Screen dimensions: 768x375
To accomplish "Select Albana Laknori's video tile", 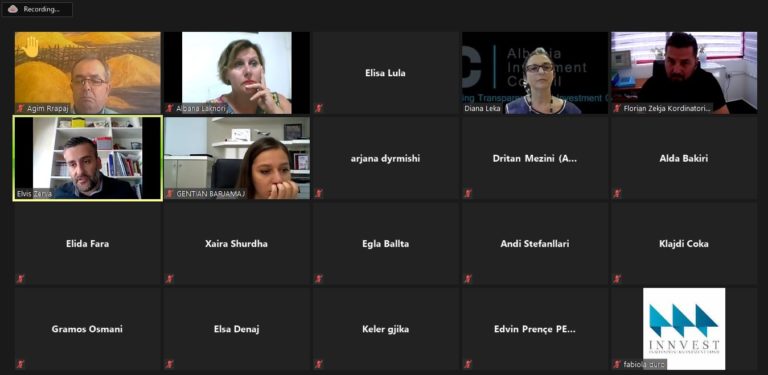I will tap(237, 73).
